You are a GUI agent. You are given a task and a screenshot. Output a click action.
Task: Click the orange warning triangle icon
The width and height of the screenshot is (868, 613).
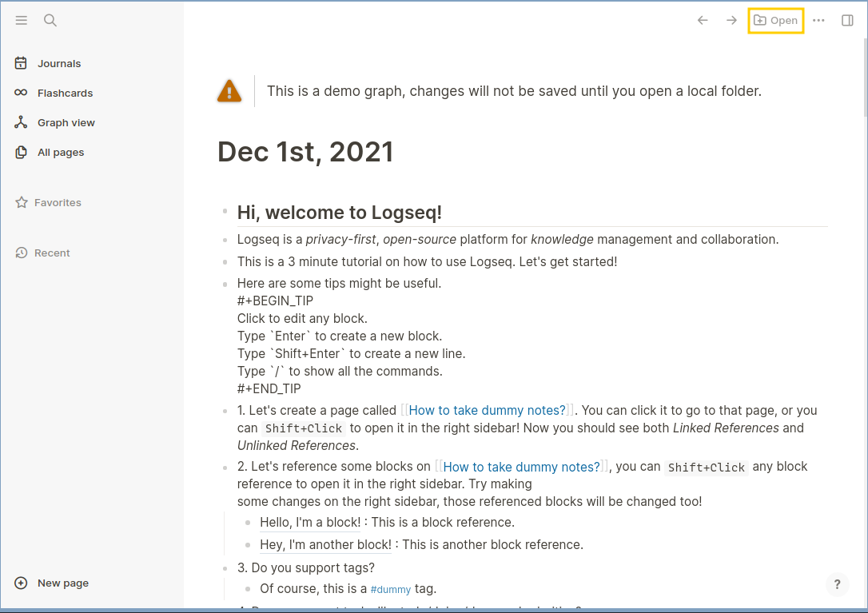coord(229,91)
